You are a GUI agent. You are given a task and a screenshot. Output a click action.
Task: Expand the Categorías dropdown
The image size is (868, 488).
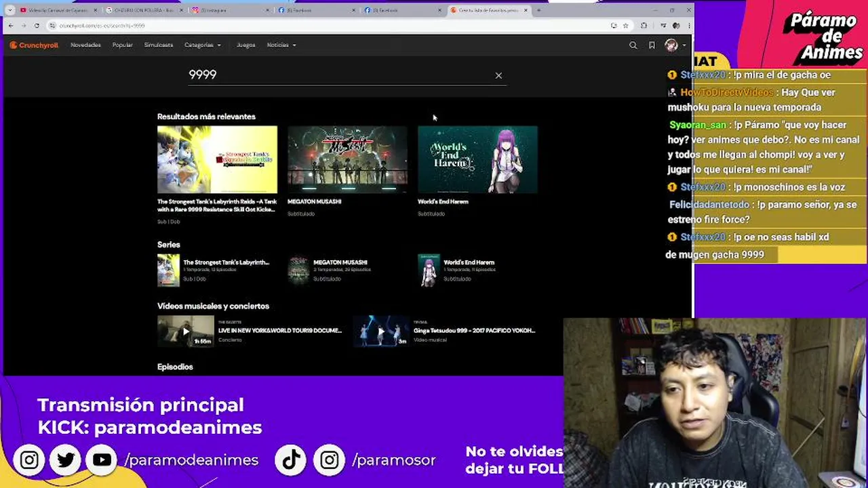[x=202, y=45]
